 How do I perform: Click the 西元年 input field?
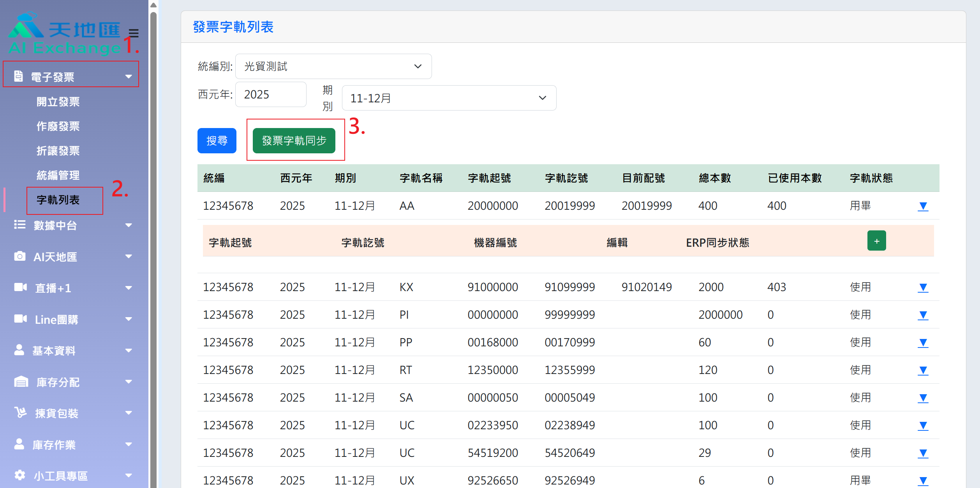[x=271, y=95]
